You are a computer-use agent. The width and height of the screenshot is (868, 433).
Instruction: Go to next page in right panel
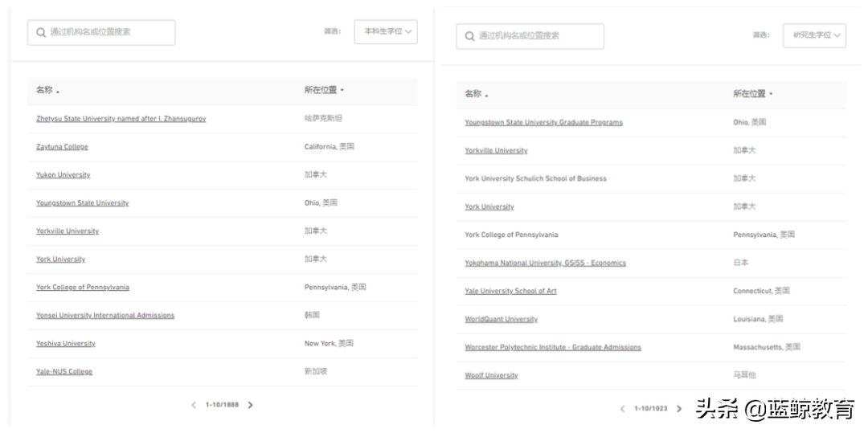click(679, 409)
